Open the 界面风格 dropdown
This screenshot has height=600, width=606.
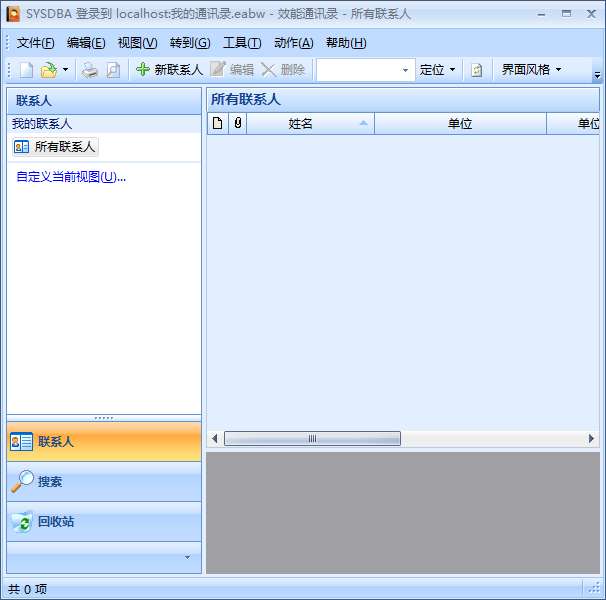tap(531, 70)
